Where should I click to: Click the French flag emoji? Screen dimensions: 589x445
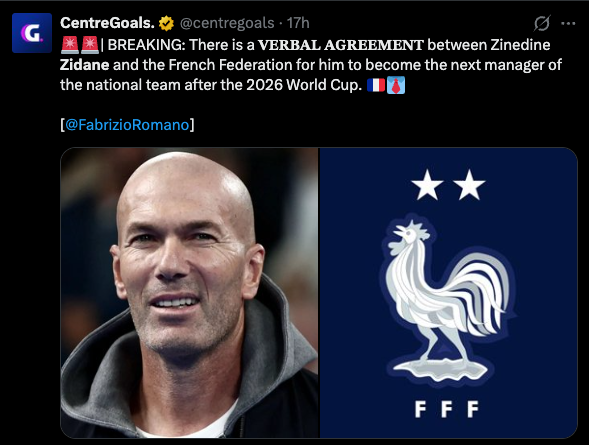click(376, 85)
